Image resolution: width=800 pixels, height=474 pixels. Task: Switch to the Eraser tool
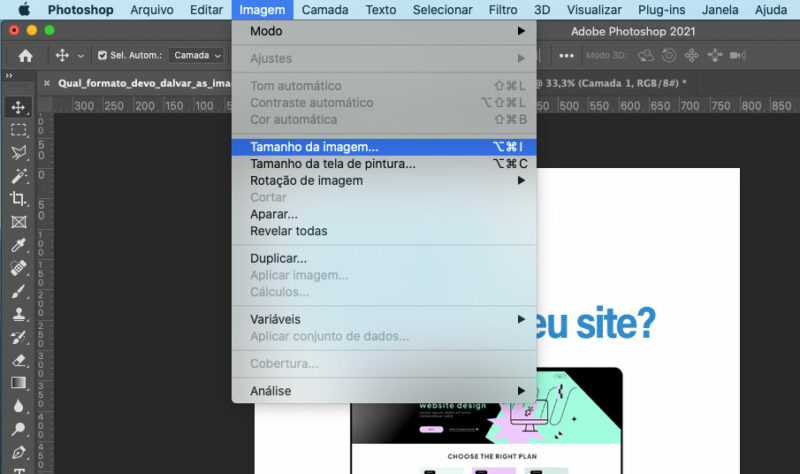(x=18, y=360)
